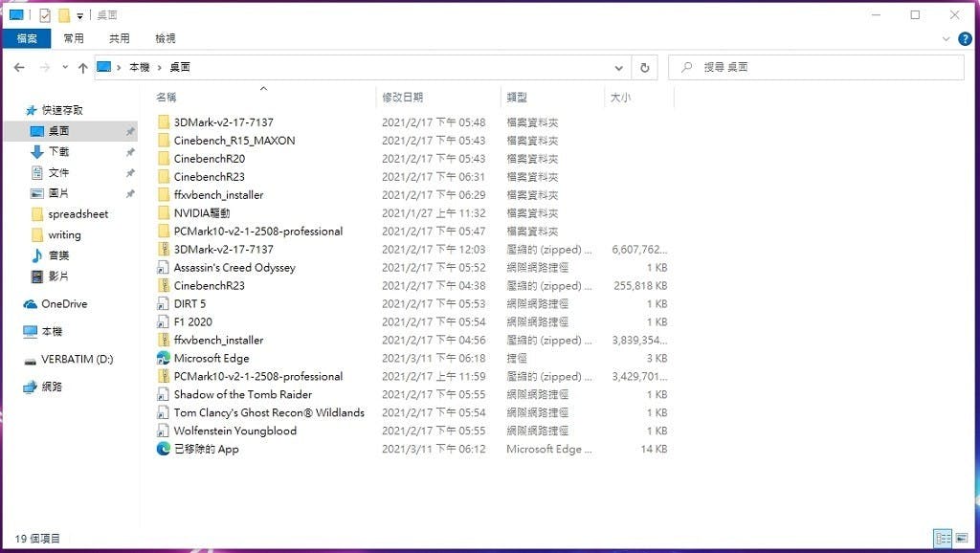This screenshot has width=980, height=553.
Task: Open 音樂 in the navigation pane
Action: point(58,254)
